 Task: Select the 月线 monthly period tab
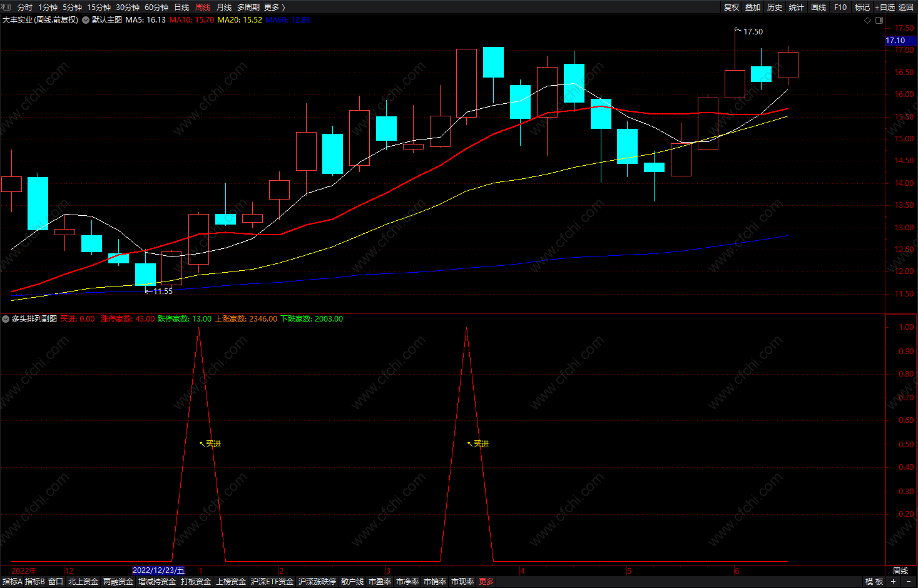tap(224, 8)
